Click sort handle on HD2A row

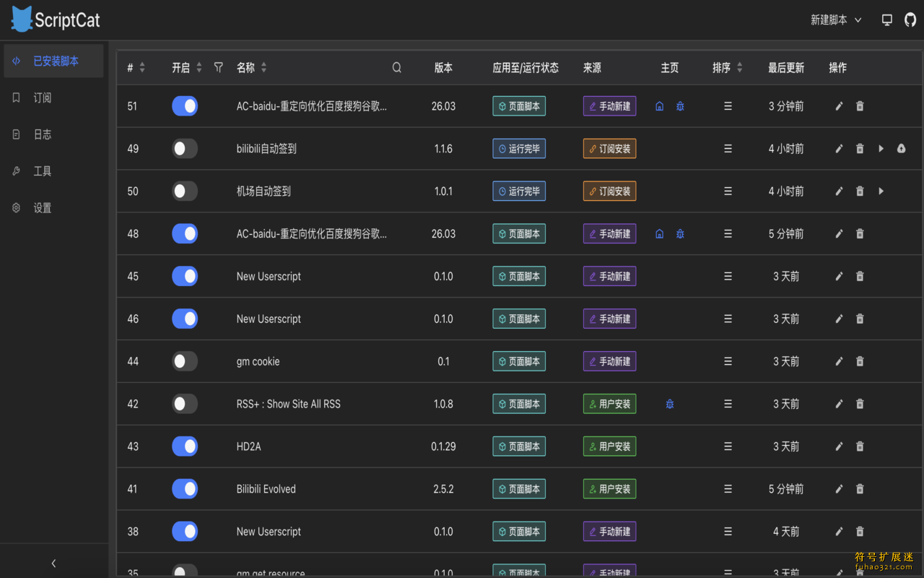[x=728, y=447]
